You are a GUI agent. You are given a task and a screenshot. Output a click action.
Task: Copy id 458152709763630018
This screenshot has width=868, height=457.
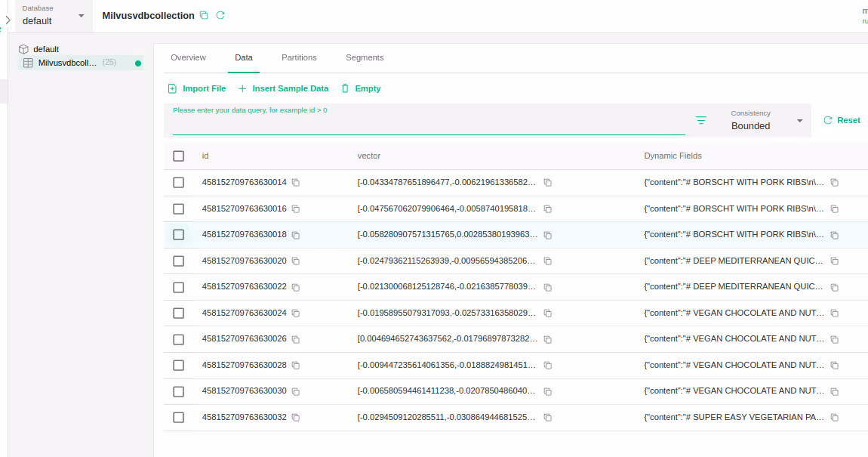[296, 236]
